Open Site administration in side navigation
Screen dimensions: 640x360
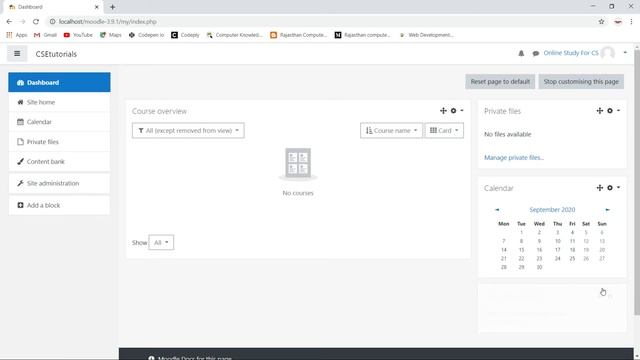click(59, 183)
